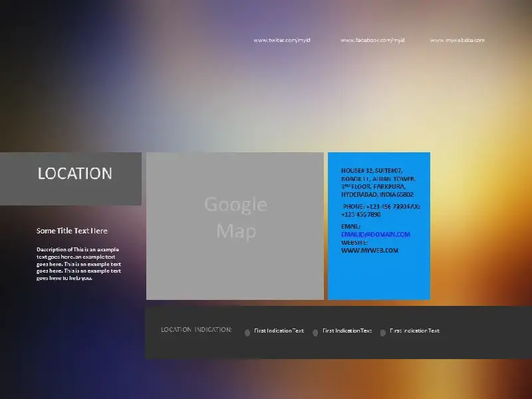Click the WEBSITE: label in blue panel
532x399 pixels.
point(354,243)
